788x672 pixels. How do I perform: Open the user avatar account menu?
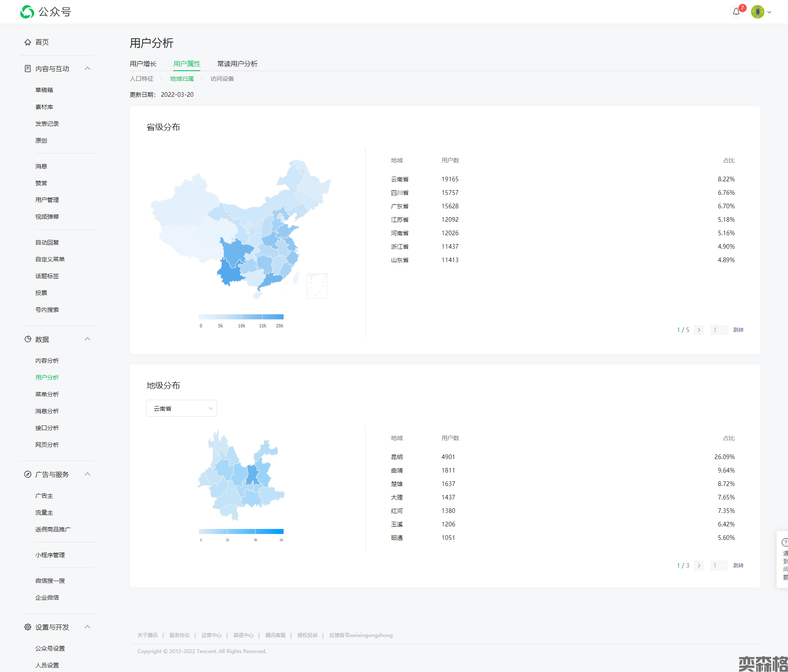[761, 12]
